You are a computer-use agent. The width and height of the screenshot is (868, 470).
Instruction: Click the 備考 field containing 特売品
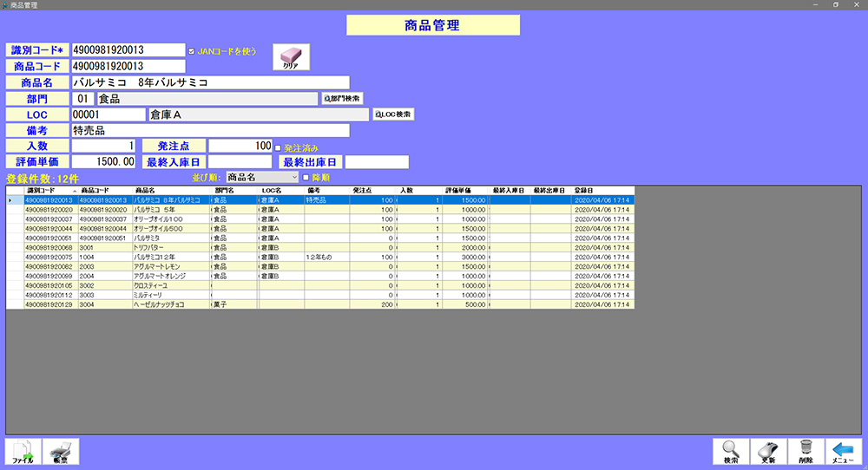pyautogui.click(x=210, y=130)
